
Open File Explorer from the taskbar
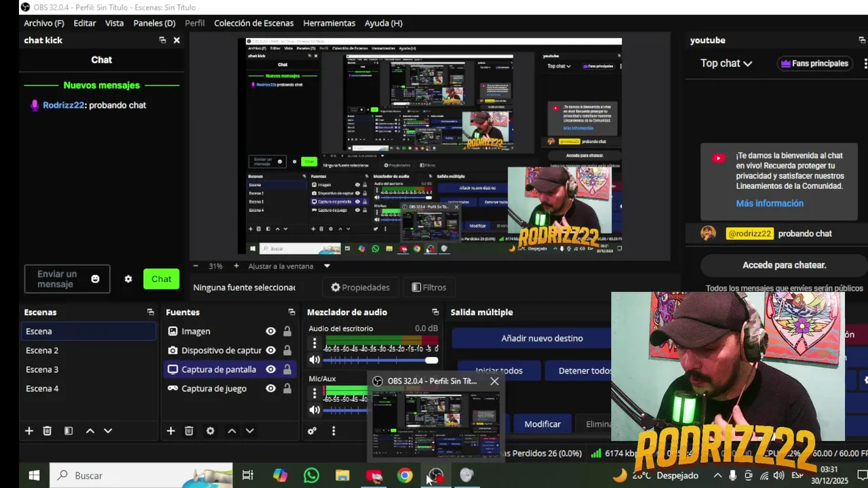pyautogui.click(x=342, y=475)
